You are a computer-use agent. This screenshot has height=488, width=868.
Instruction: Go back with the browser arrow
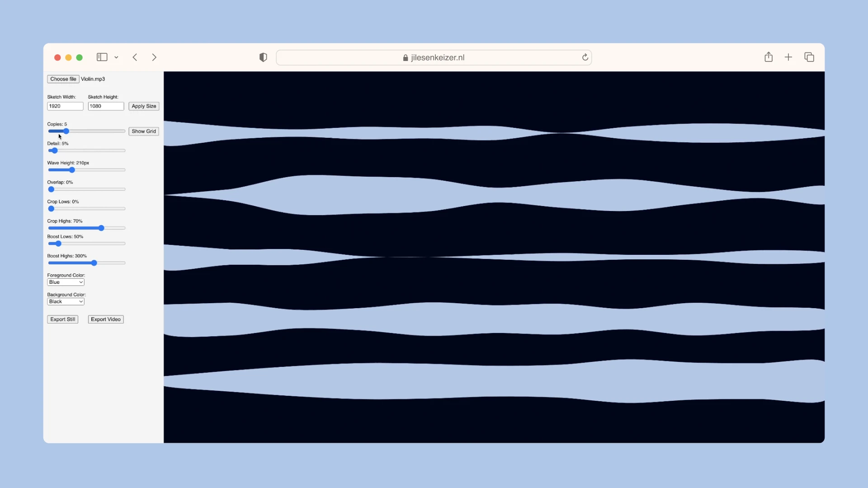[135, 57]
